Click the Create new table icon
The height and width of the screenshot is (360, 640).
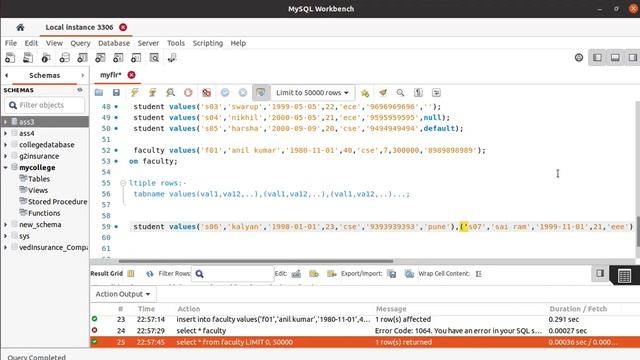point(82,58)
